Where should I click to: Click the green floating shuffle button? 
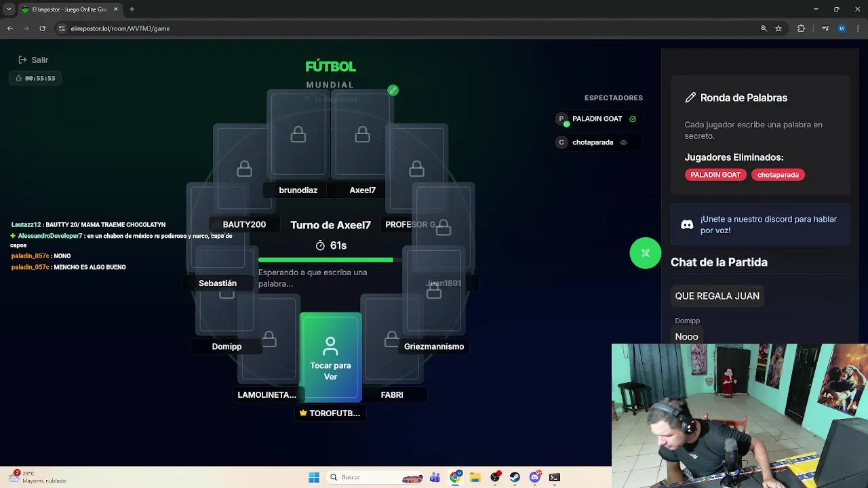(645, 253)
